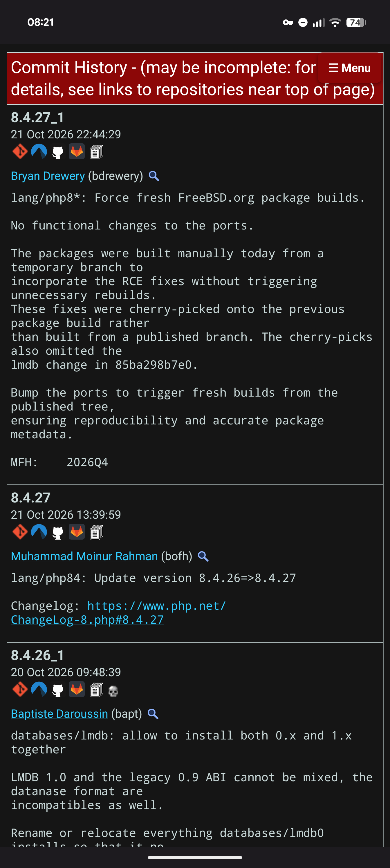Image resolution: width=390 pixels, height=868 pixels.
Task: Open GitHub icon for commit 8.4.27_1
Action: (58, 152)
